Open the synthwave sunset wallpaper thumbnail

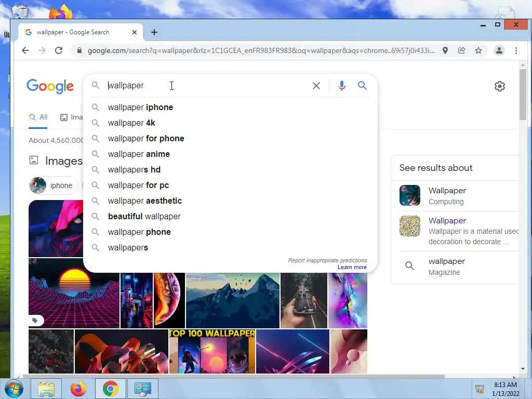tap(74, 293)
